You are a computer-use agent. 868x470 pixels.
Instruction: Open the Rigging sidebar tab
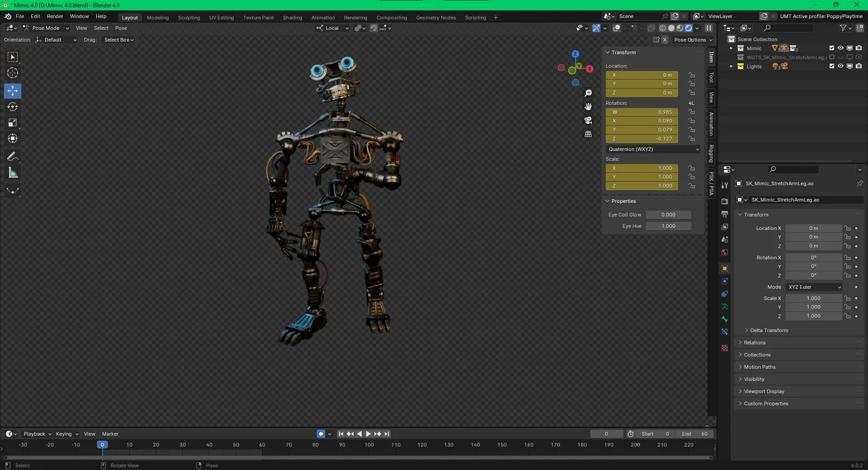(711, 153)
